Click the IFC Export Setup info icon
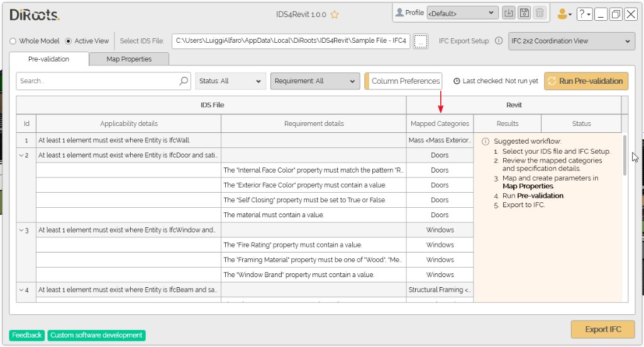This screenshot has height=347, width=644. [x=499, y=41]
